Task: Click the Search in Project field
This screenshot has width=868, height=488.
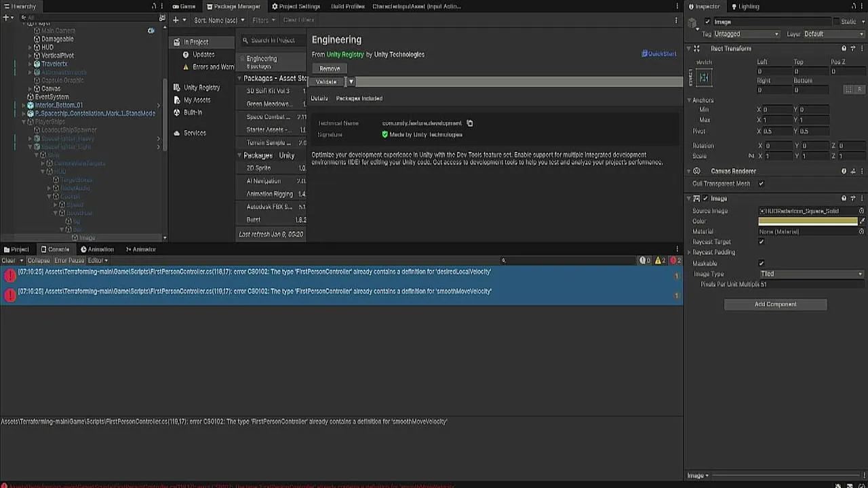Action: pyautogui.click(x=273, y=41)
